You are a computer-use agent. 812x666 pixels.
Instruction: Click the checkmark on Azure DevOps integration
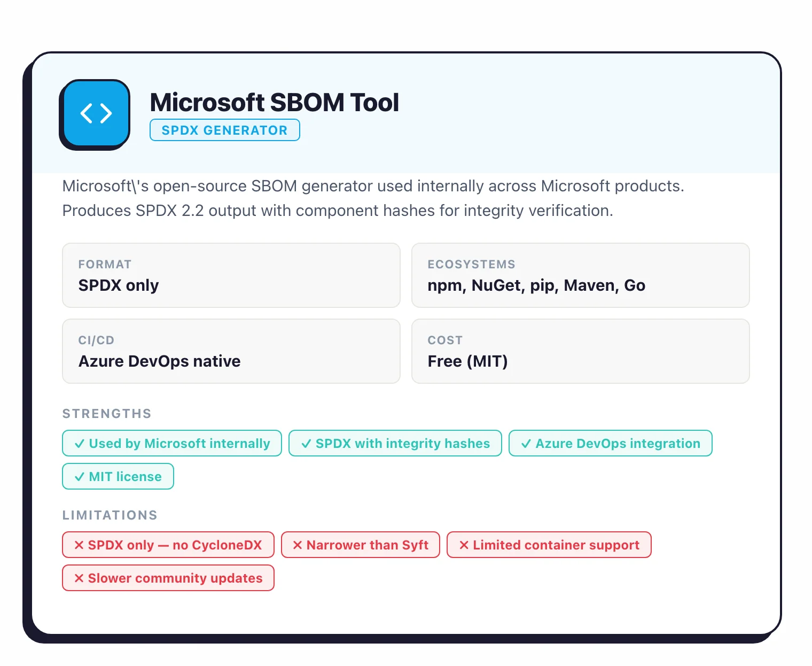pos(526,443)
